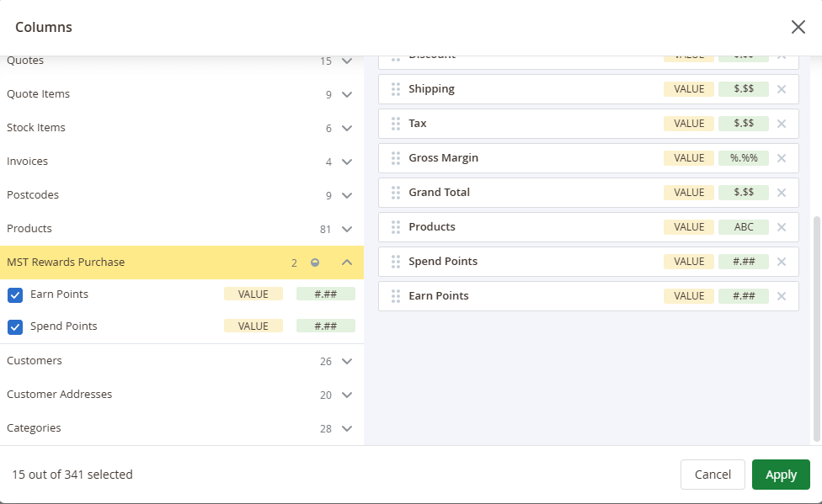This screenshot has width=822, height=504.
Task: Remove the Tax column from selected list
Action: pyautogui.click(x=781, y=124)
